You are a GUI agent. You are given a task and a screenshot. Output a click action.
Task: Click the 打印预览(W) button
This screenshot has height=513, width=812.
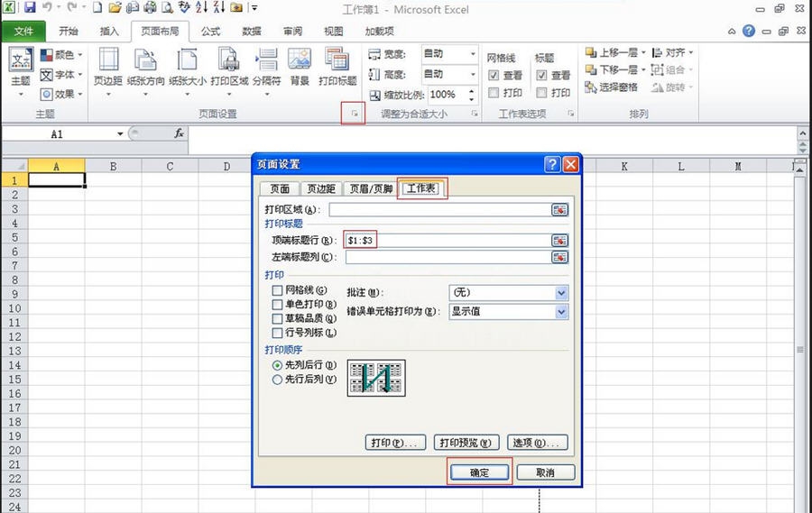pyautogui.click(x=466, y=443)
